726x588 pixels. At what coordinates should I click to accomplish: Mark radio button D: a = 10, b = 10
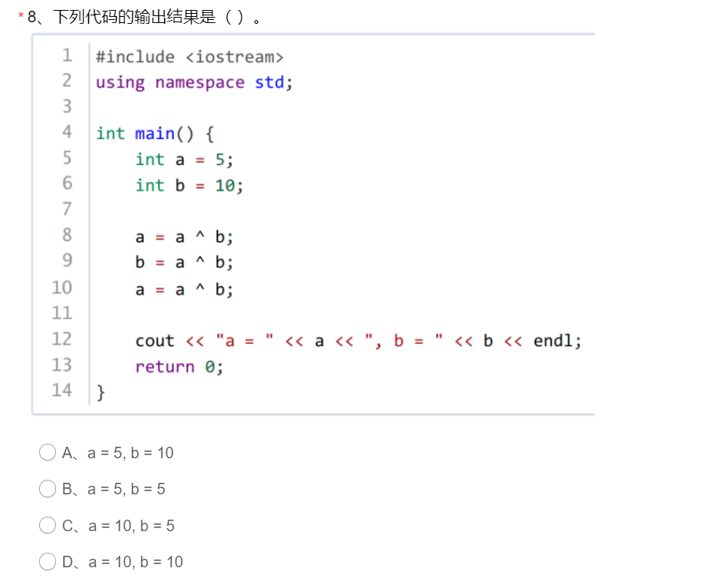48,562
